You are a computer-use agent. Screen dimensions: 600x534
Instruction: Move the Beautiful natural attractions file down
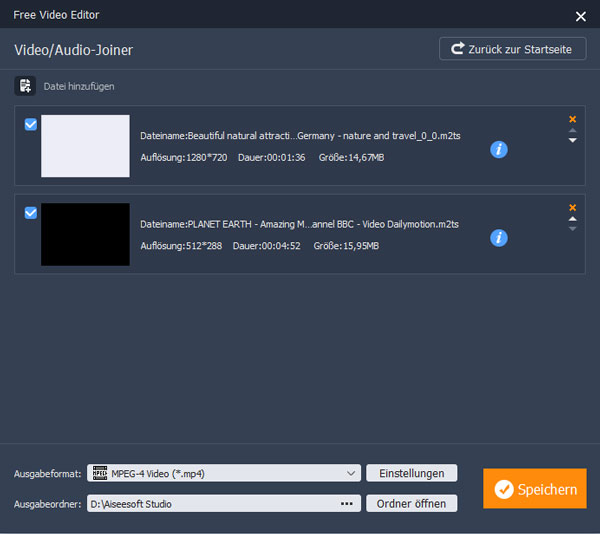coord(572,141)
